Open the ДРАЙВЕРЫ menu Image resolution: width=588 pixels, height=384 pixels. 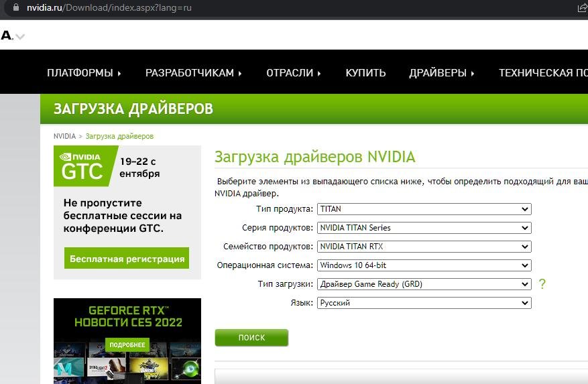point(442,73)
